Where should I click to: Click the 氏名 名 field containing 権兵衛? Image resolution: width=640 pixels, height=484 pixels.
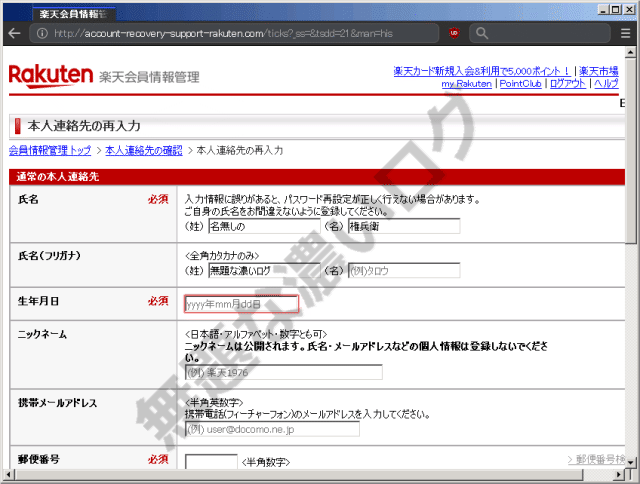pos(404,226)
